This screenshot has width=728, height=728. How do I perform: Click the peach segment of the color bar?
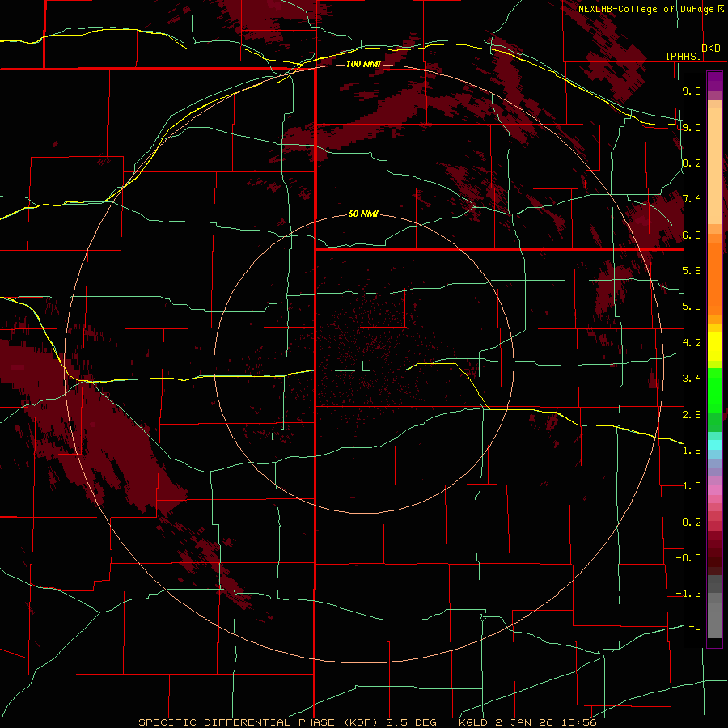(x=714, y=165)
